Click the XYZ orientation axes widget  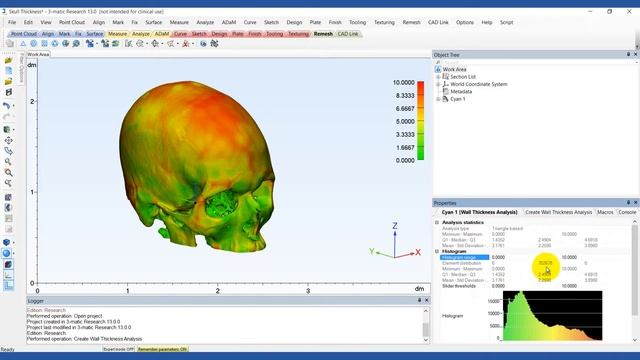tap(395, 242)
